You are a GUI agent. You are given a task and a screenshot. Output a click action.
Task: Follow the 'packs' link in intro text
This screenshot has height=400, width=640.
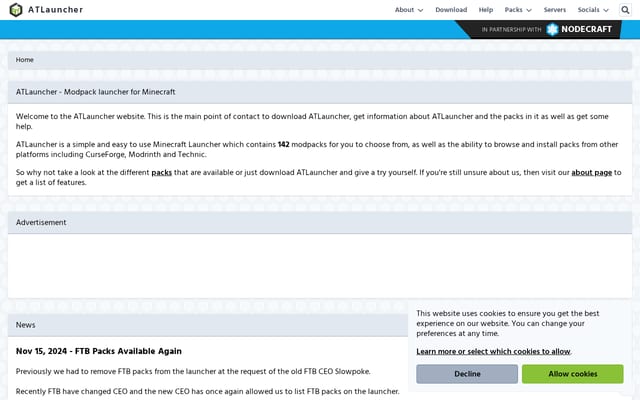click(x=162, y=173)
